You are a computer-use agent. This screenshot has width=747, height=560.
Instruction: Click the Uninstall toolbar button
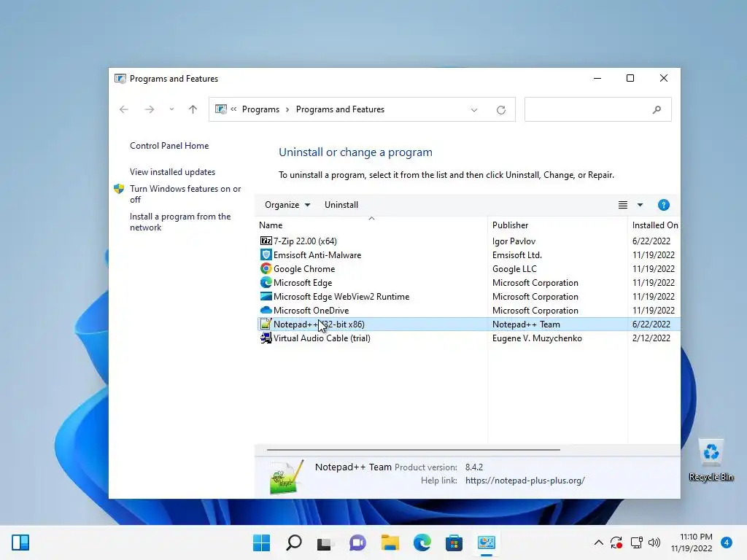pos(341,205)
